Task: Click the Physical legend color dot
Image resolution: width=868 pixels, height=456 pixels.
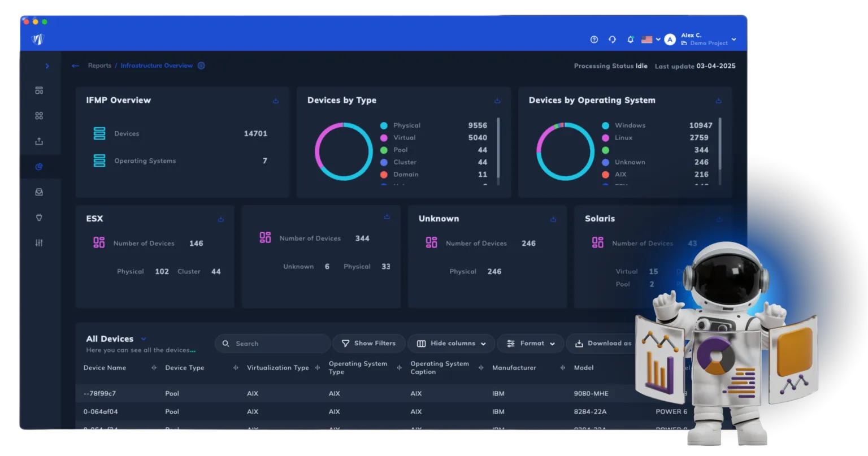Action: (384, 125)
